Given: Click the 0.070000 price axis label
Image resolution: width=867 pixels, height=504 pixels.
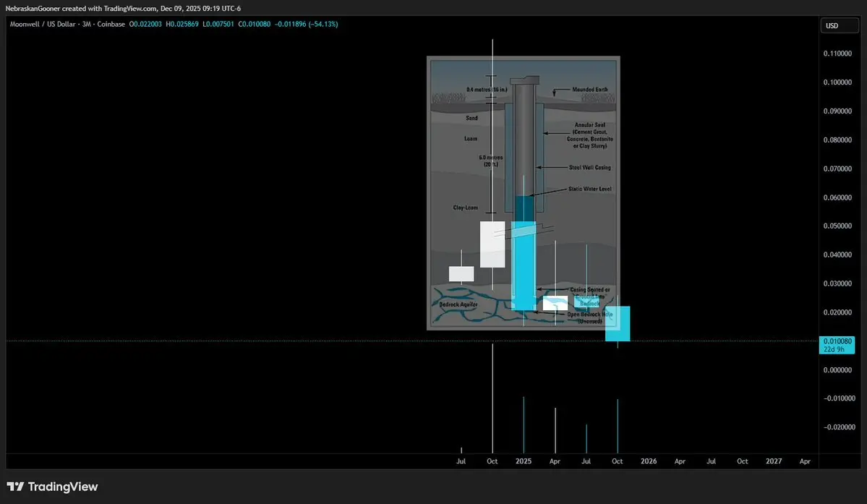Looking at the screenshot, I should pyautogui.click(x=837, y=168).
